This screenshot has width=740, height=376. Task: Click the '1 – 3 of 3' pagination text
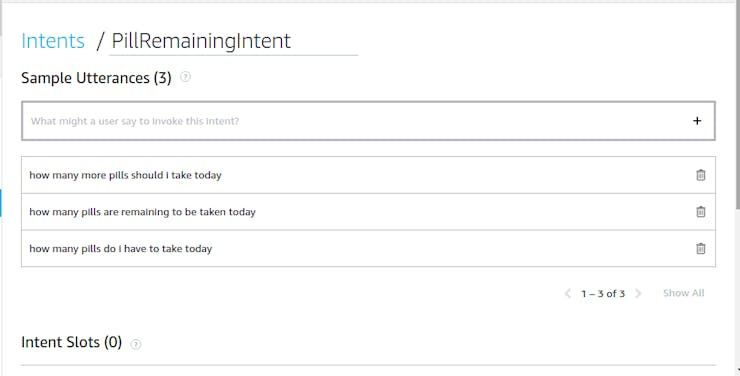click(x=603, y=293)
